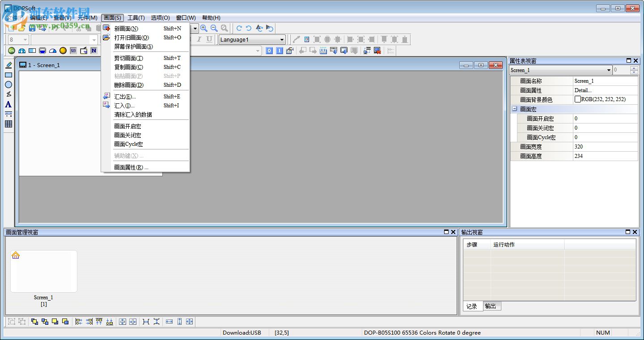Select 打开旧画面(O) menu entry

(146, 38)
